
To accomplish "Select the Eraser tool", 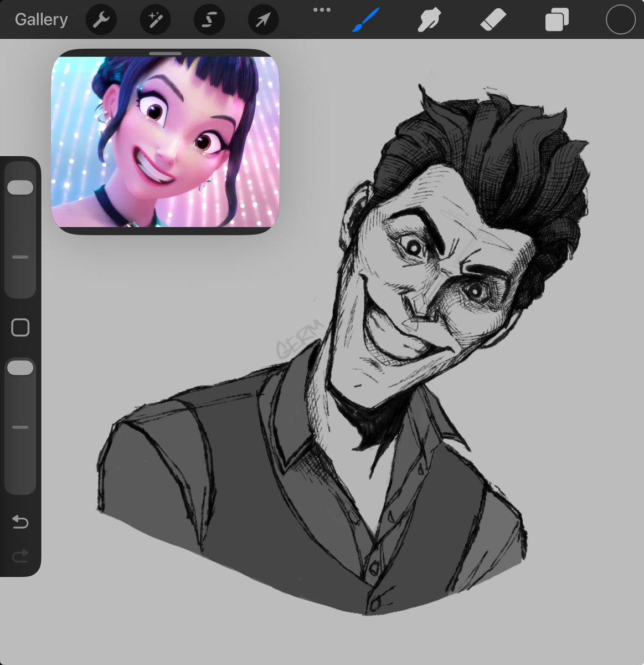I will tap(493, 21).
